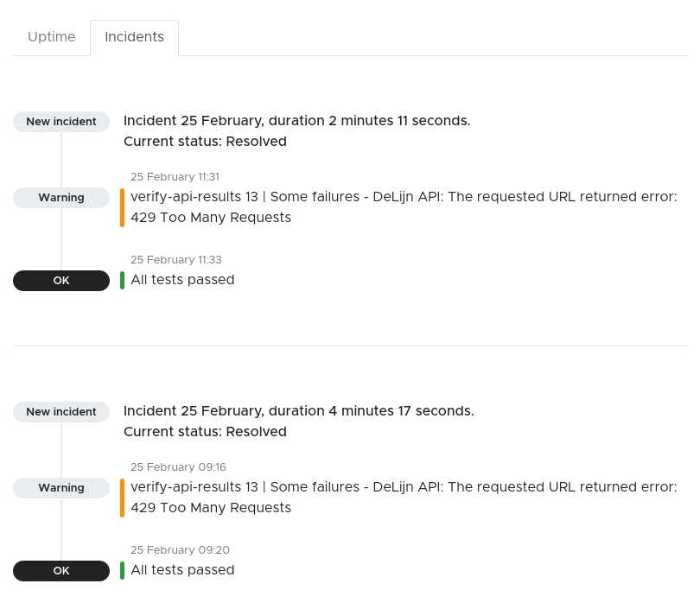Image resolution: width=700 pixels, height=609 pixels.
Task: Click the 25 February 09:16 timestamp
Action: tap(178, 467)
